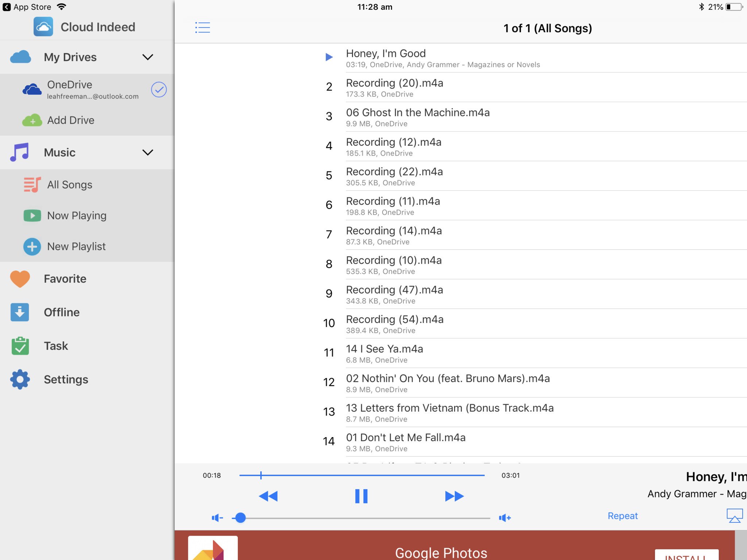Screen dimensions: 747x560
Task: Open the playlist view icon at top left
Action: click(x=203, y=28)
